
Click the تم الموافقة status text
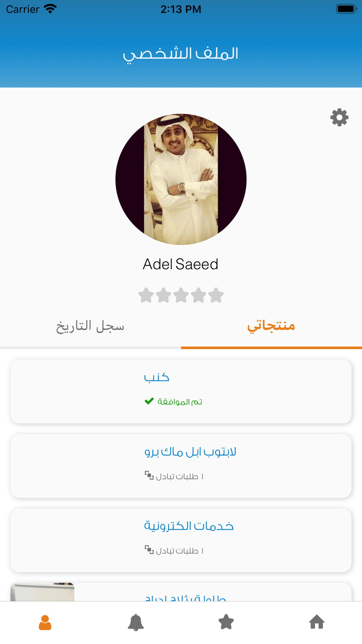pyautogui.click(x=180, y=402)
